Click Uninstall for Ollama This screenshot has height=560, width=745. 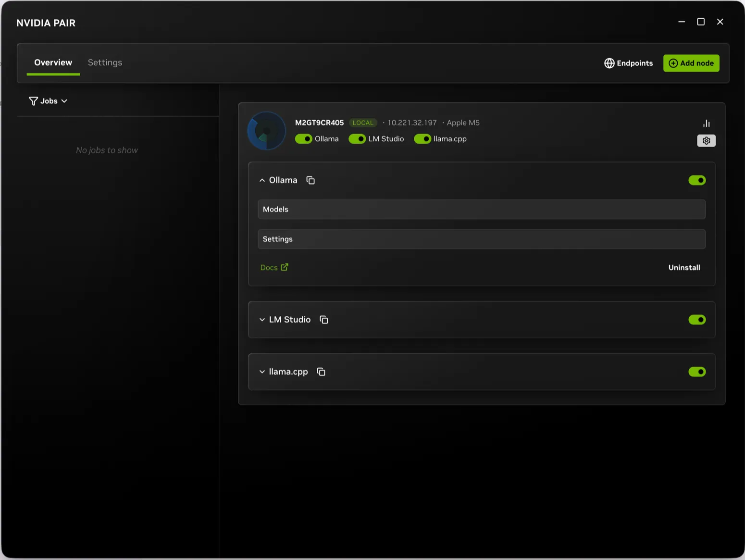tap(684, 267)
